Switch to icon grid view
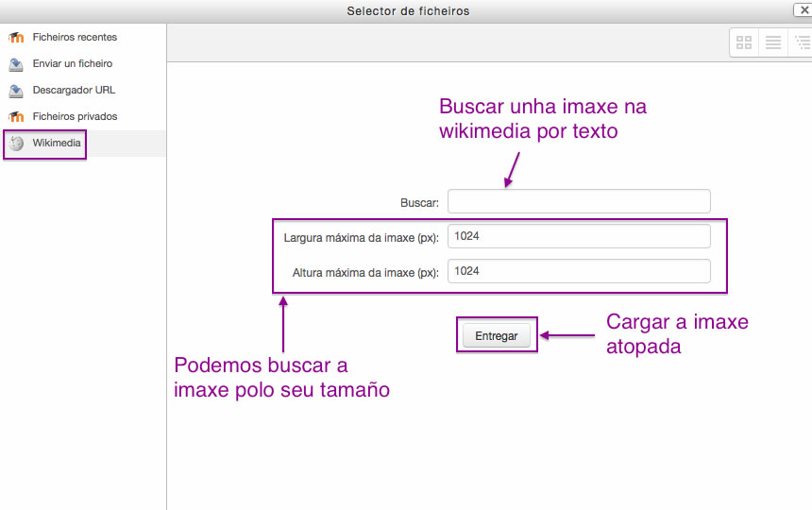Screen dimensions: 812x510 (744, 42)
